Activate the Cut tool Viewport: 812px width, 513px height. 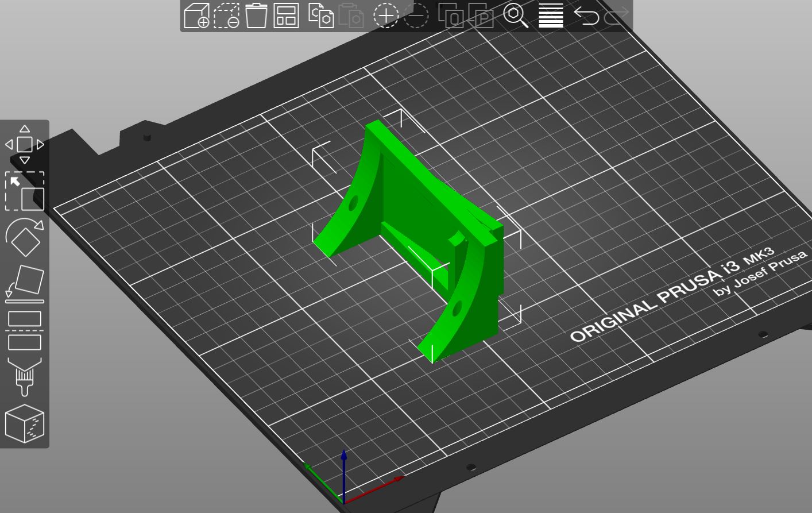tap(25, 330)
